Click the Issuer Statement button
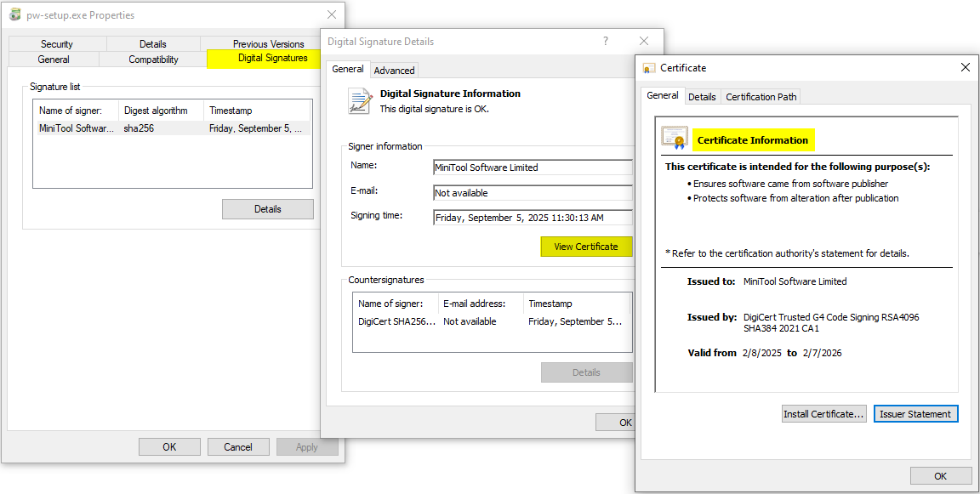 pos(916,413)
